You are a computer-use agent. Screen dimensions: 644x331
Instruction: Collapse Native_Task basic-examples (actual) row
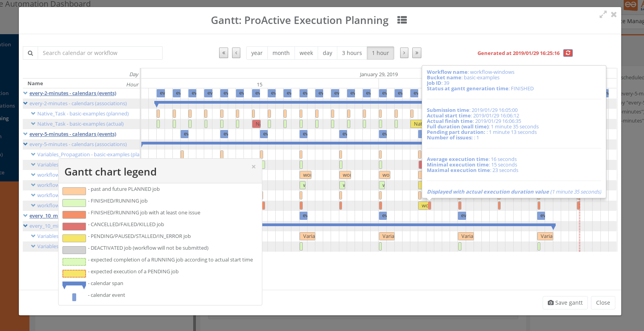coord(33,124)
